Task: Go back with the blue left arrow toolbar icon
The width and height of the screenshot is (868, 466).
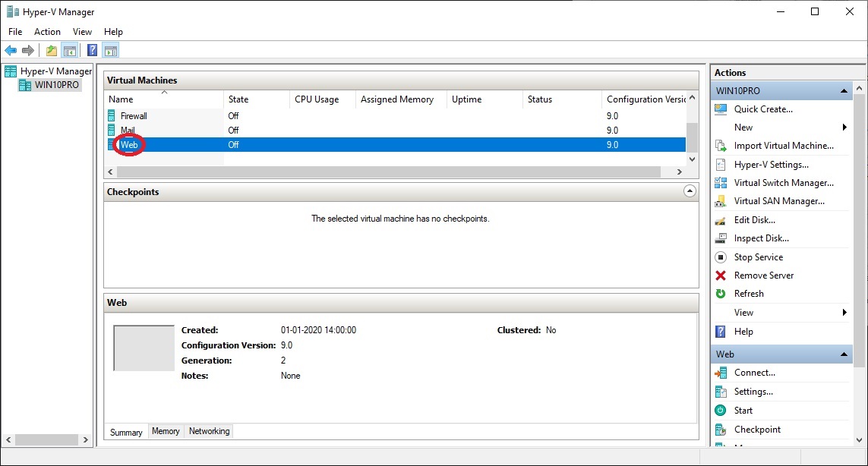Action: (11, 51)
